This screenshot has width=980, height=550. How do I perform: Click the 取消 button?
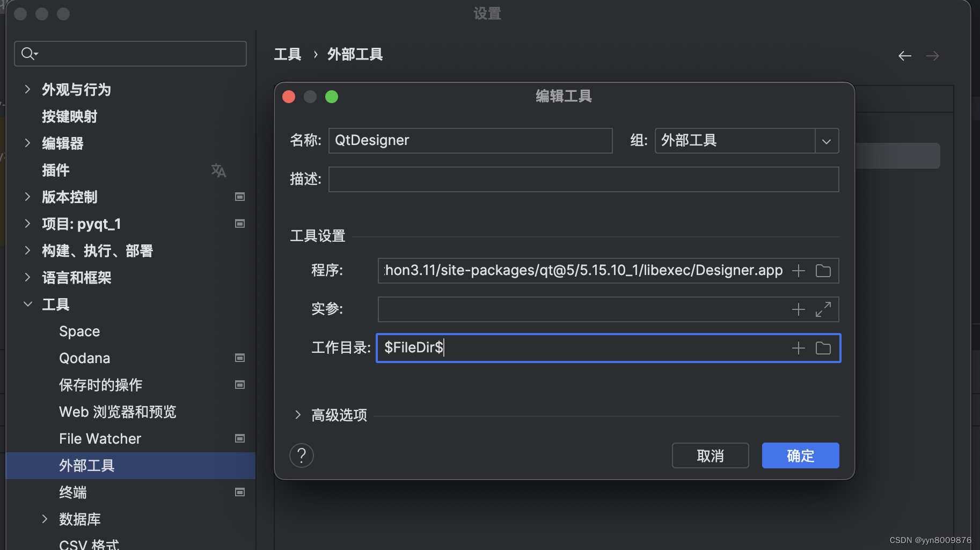click(710, 455)
